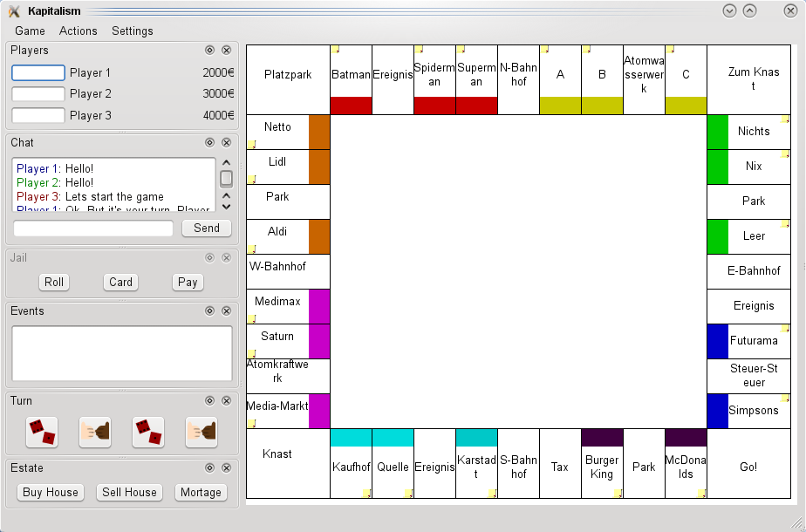Click the magenta color band on Saturn
This screenshot has height=532, width=806.
click(319, 341)
